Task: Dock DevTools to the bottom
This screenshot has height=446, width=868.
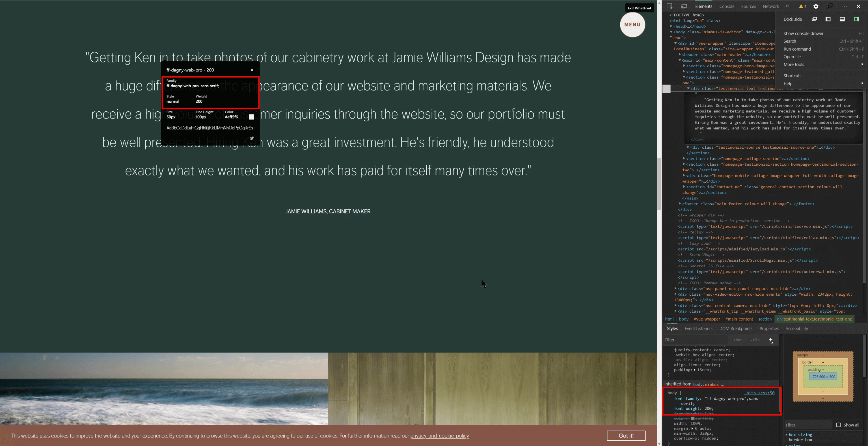Action: point(842,19)
